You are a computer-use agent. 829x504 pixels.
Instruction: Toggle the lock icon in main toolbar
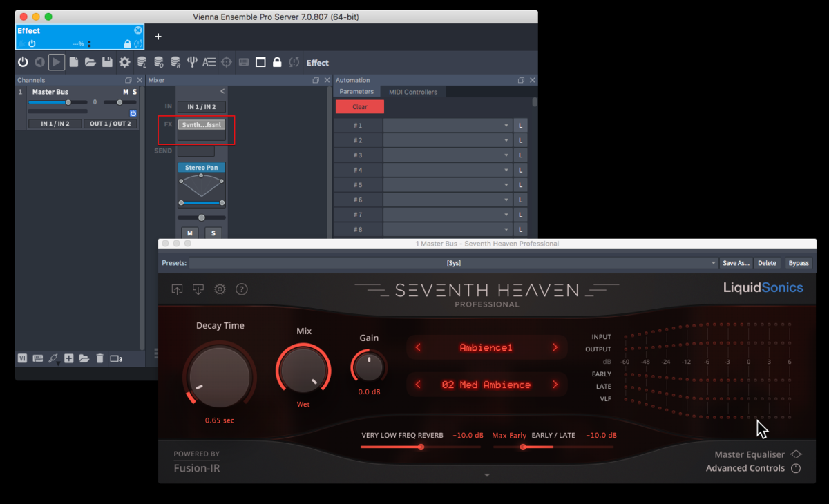tap(277, 62)
